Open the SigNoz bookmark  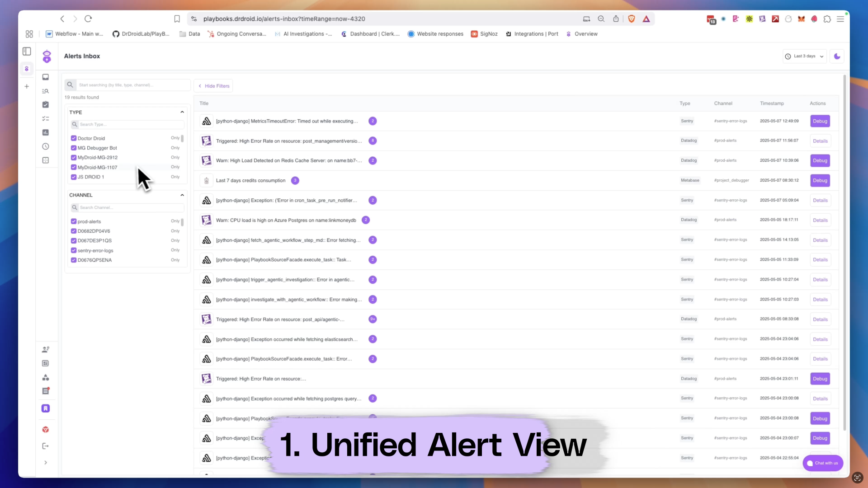pos(484,34)
